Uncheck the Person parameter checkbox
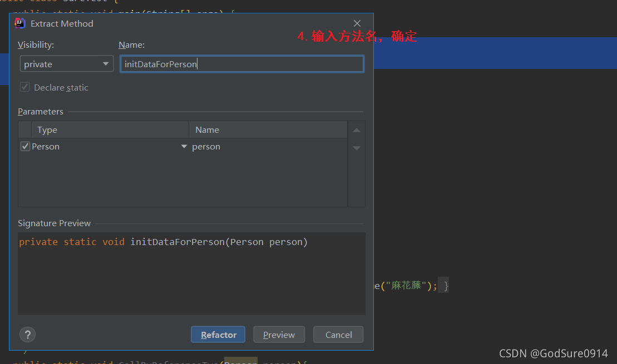Viewport: 617px width, 364px height. pos(25,146)
